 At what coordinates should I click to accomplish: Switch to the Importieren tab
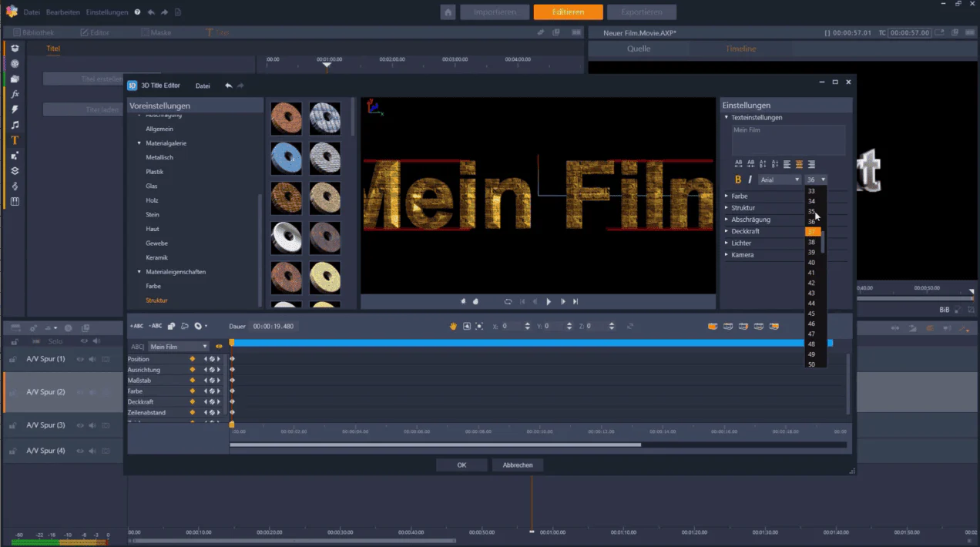495,12
